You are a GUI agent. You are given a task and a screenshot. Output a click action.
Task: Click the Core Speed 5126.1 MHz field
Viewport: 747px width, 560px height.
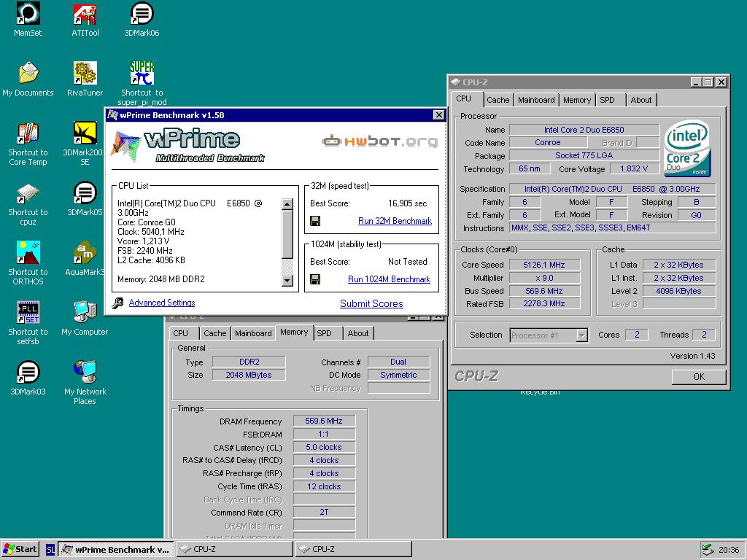[544, 265]
